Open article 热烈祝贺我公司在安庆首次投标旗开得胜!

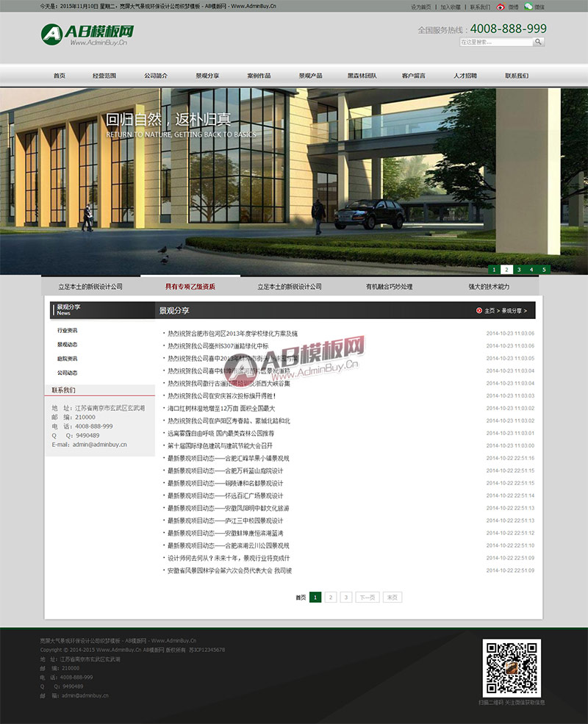click(x=221, y=395)
